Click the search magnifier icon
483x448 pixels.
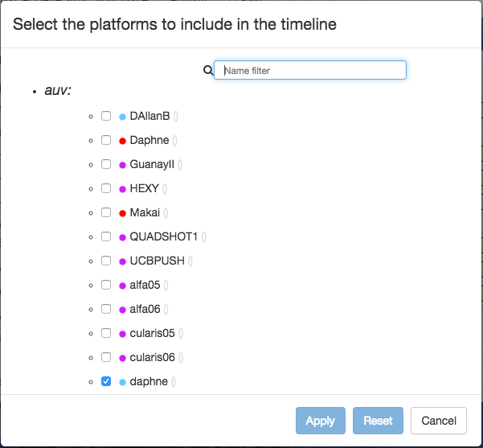pos(208,71)
